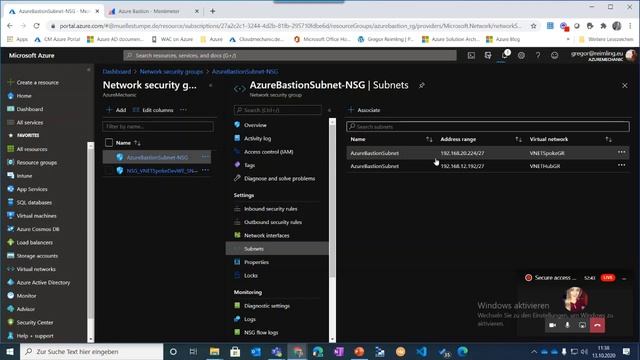Open the help question mark icon
This screenshot has height=360, width=640.
(538, 55)
